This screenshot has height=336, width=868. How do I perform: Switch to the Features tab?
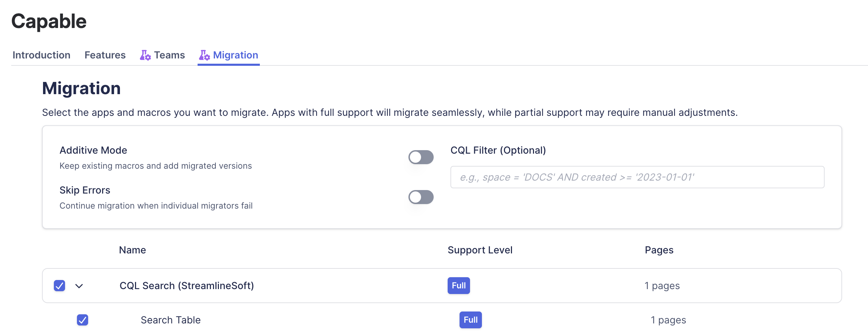point(105,55)
